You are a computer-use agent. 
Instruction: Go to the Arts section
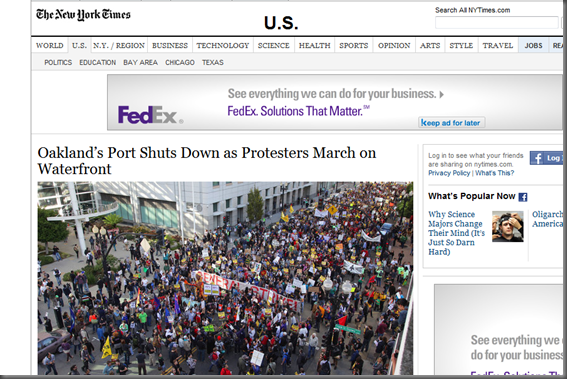click(430, 46)
